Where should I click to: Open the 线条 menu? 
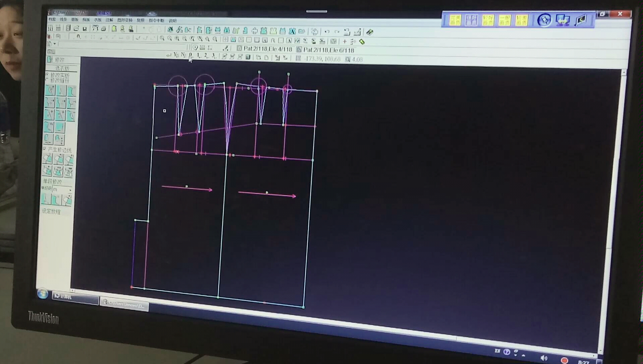coord(63,19)
